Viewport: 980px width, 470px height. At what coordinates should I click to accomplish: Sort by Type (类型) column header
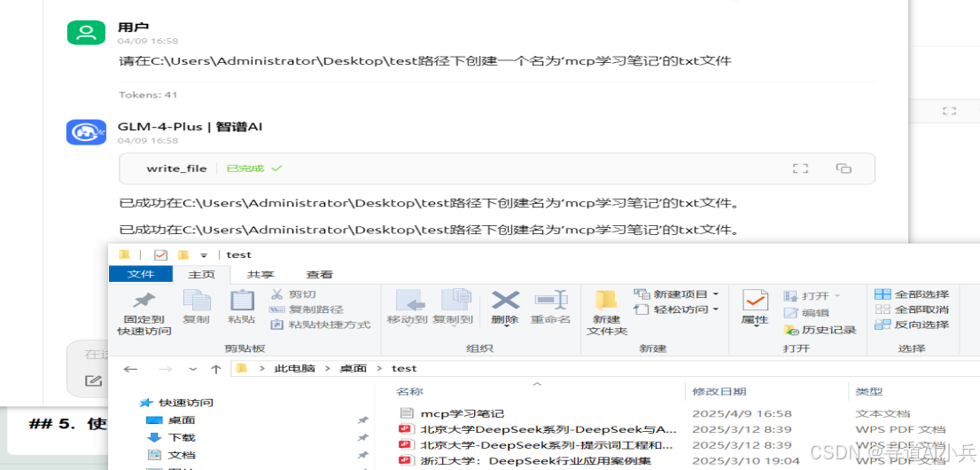(x=868, y=392)
